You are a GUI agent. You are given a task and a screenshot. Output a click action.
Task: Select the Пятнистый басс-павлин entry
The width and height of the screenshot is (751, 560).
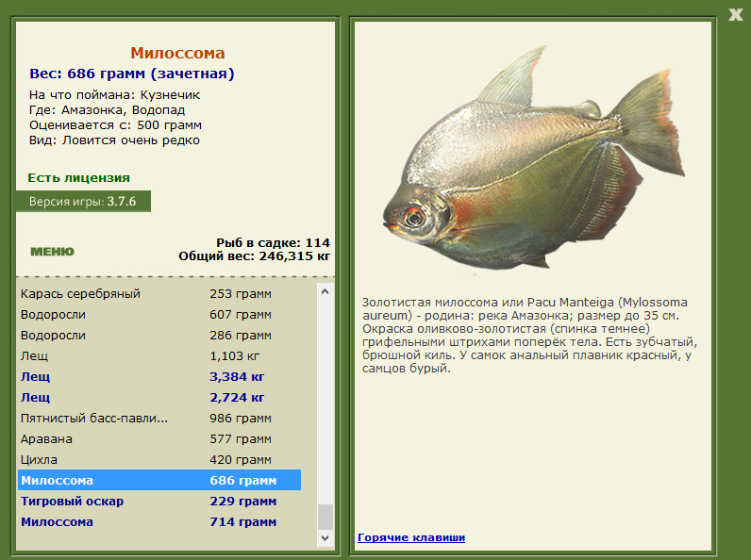[159, 419]
